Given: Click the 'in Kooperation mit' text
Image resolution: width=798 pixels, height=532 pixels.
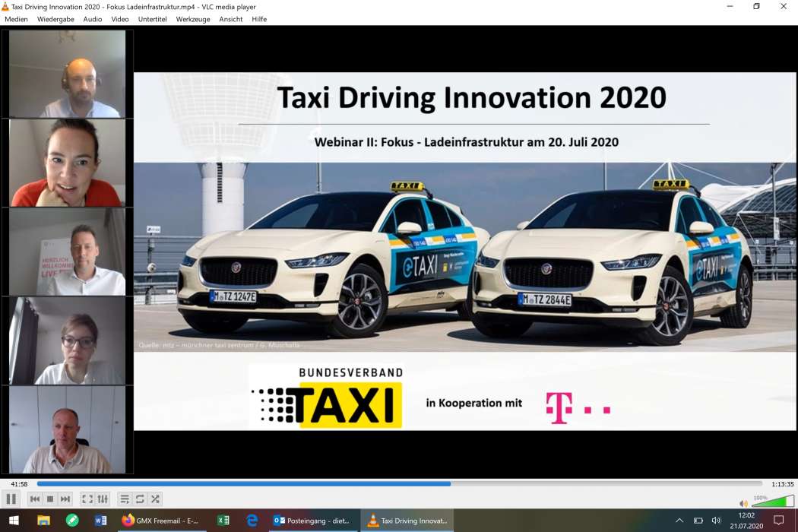Looking at the screenshot, I should pyautogui.click(x=473, y=403).
